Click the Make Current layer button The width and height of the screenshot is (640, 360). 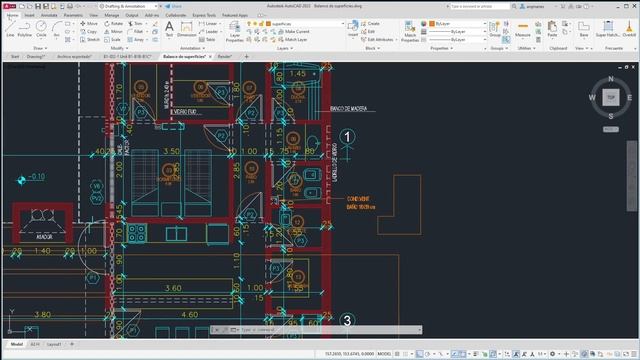coord(294,31)
